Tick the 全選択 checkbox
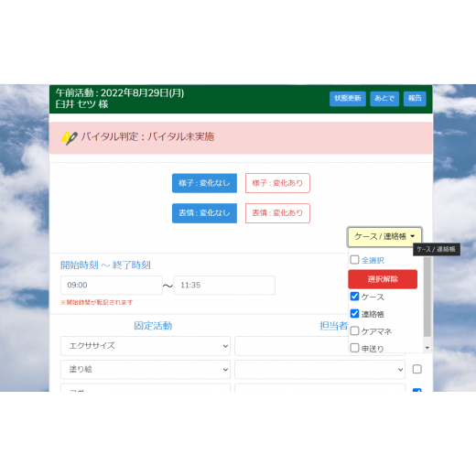 coord(354,260)
